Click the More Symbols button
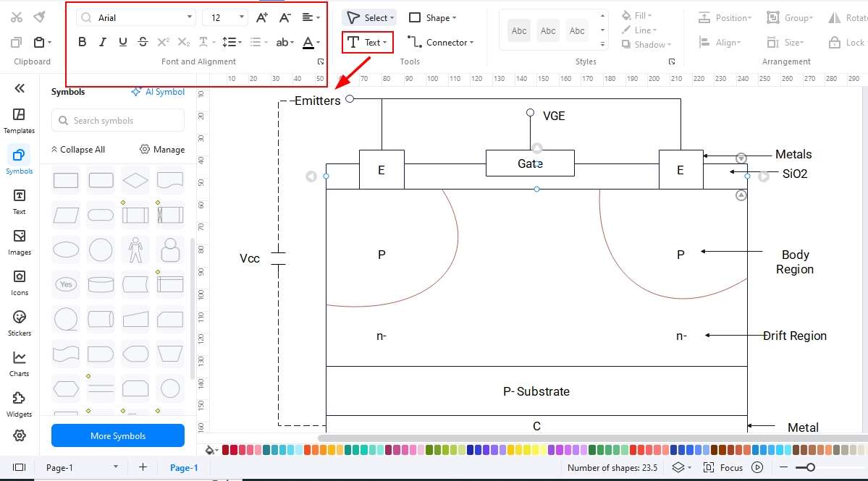This screenshot has width=868, height=481. pos(117,435)
